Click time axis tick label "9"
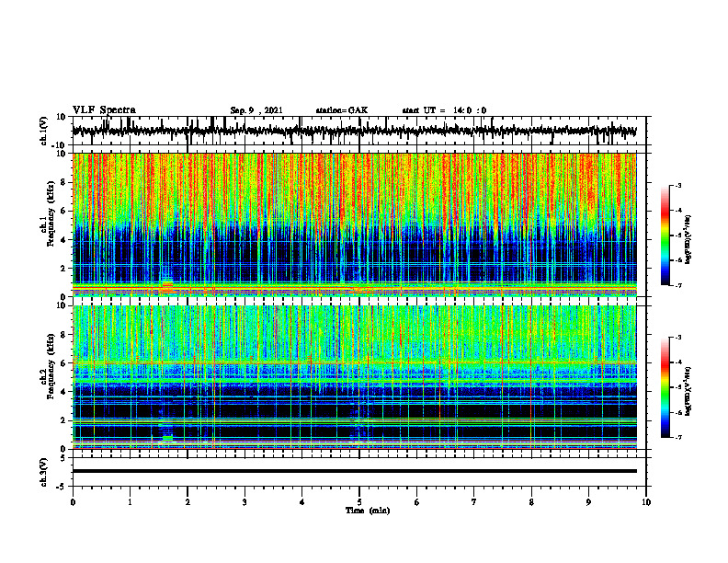Image resolution: width=728 pixels, height=563 pixels. pos(588,502)
